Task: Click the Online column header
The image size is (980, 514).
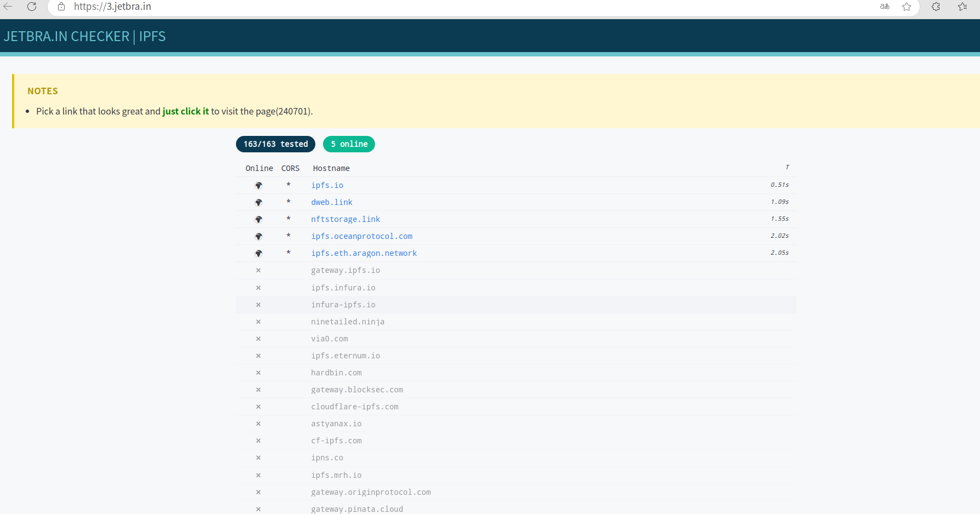Action: [259, 168]
